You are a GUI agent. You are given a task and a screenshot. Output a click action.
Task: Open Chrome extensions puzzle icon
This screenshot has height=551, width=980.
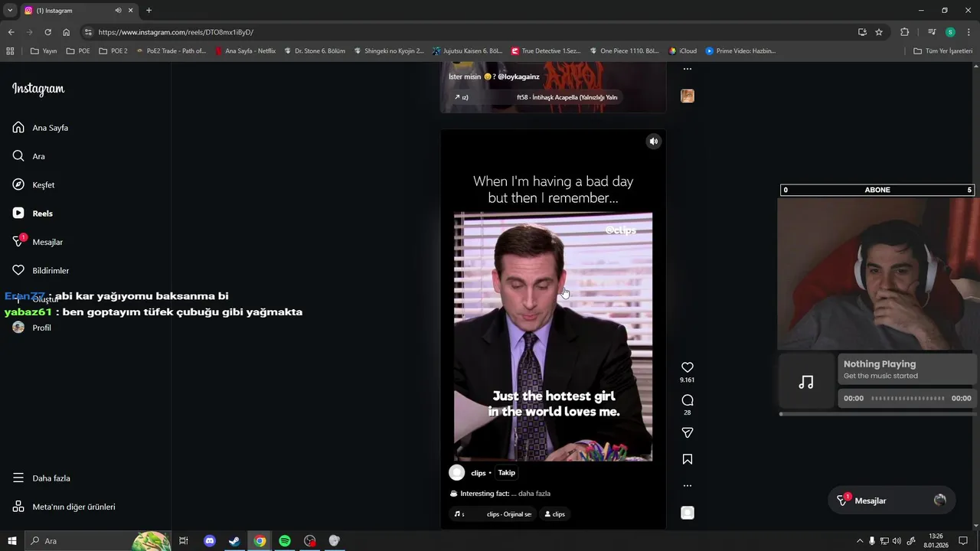(x=904, y=32)
